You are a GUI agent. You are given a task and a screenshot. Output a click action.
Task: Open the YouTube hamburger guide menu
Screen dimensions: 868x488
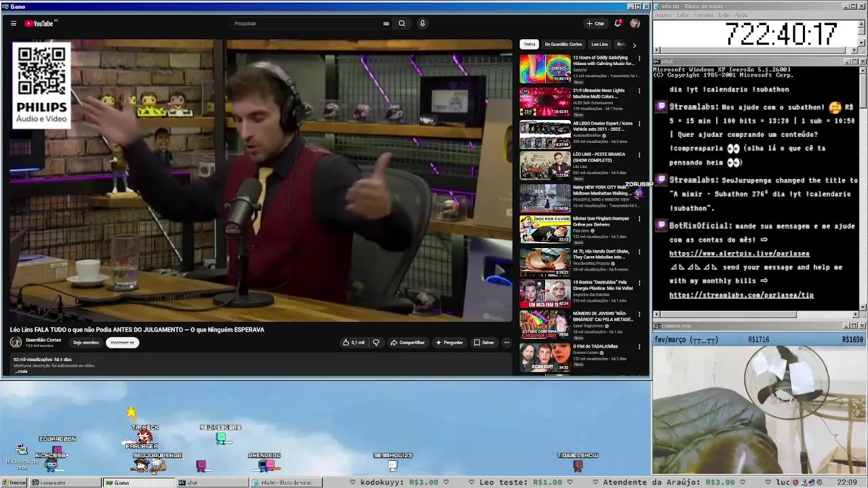point(13,23)
